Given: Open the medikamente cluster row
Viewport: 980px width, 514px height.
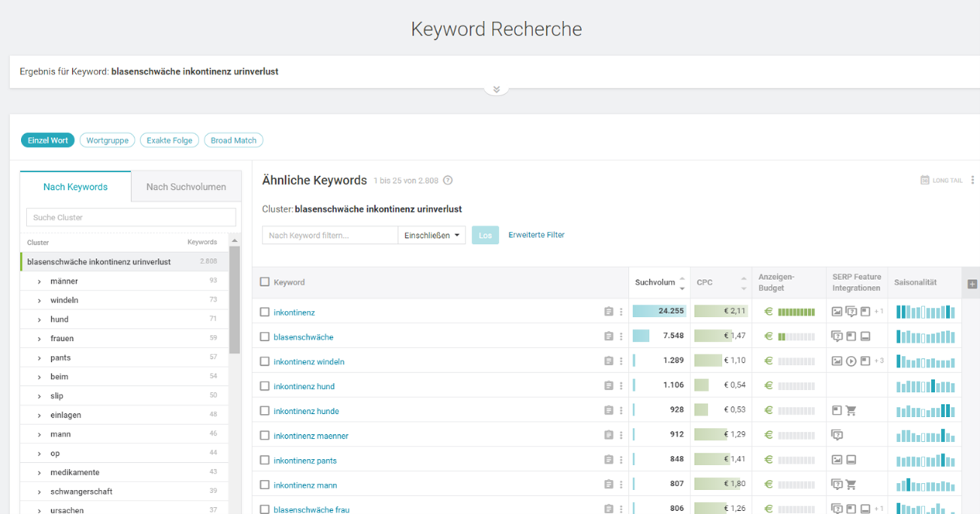Looking at the screenshot, I should pyautogui.click(x=124, y=472).
